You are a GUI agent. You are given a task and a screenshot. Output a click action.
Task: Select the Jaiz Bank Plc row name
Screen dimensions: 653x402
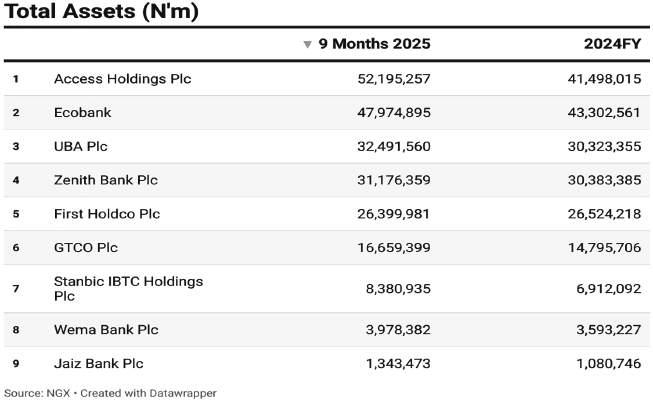tap(100, 363)
